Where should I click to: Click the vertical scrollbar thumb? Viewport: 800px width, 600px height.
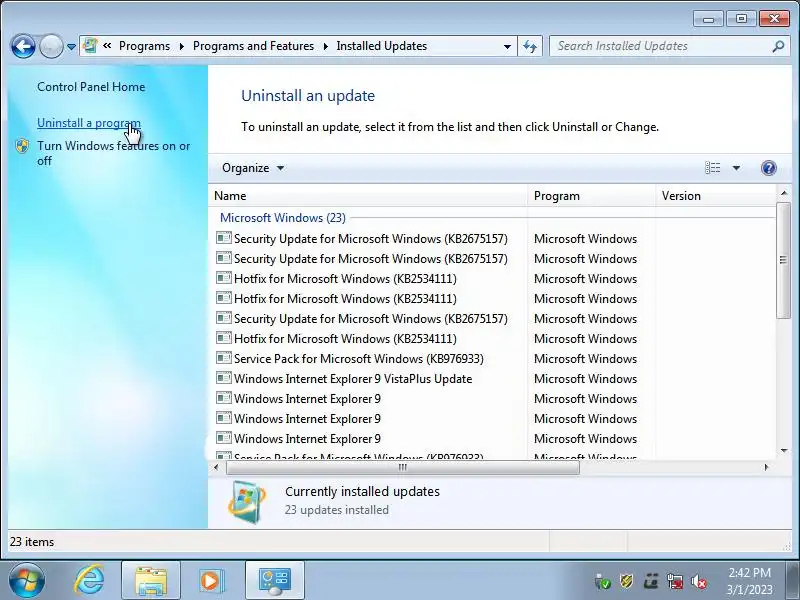[783, 260]
